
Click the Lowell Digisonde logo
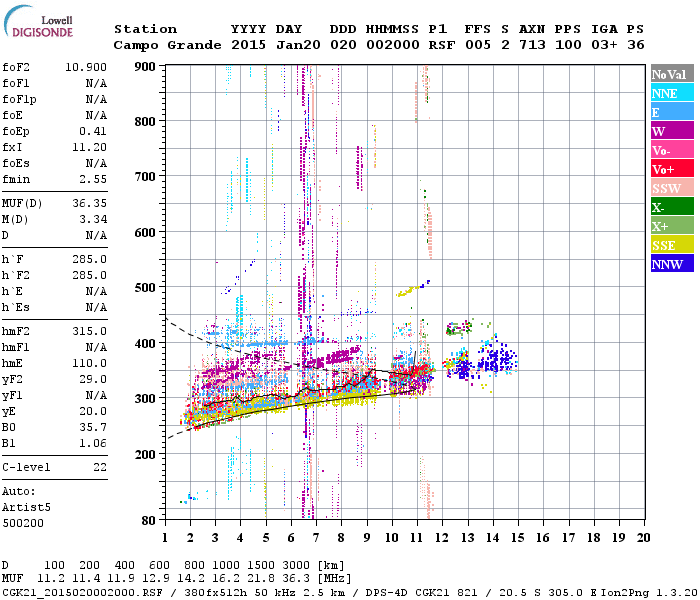(x=39, y=22)
